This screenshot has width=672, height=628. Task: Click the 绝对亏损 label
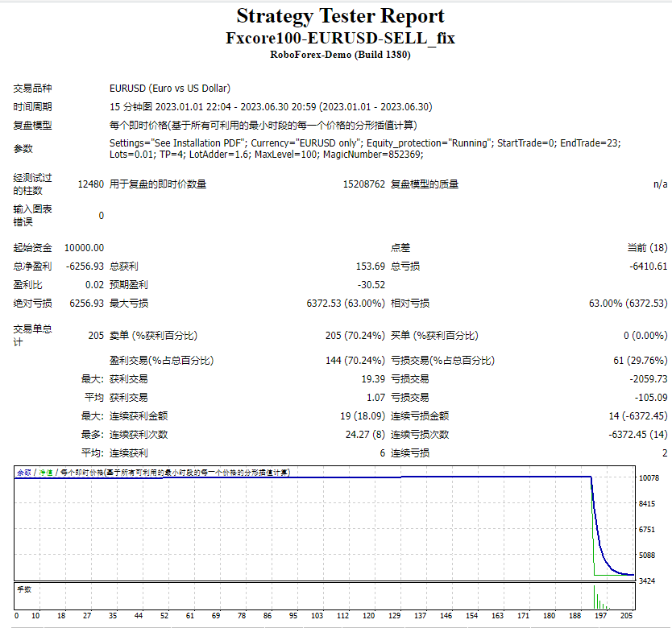tap(32, 304)
